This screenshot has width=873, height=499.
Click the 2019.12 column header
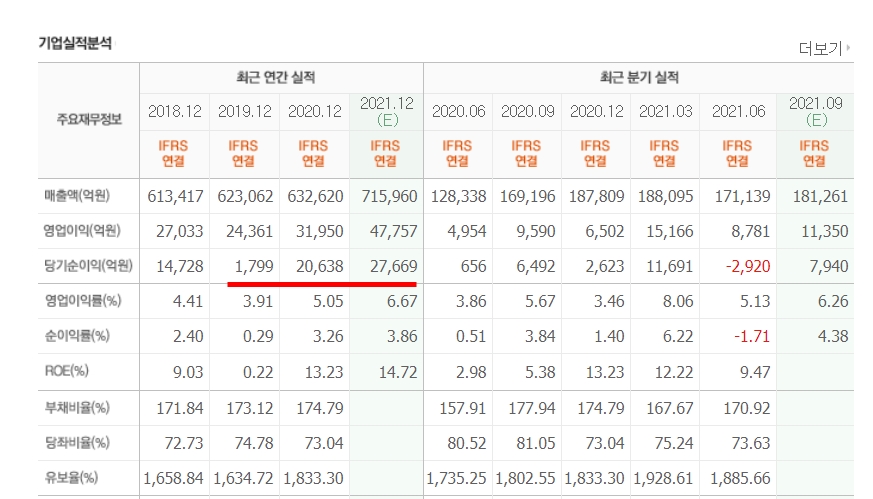point(245,111)
